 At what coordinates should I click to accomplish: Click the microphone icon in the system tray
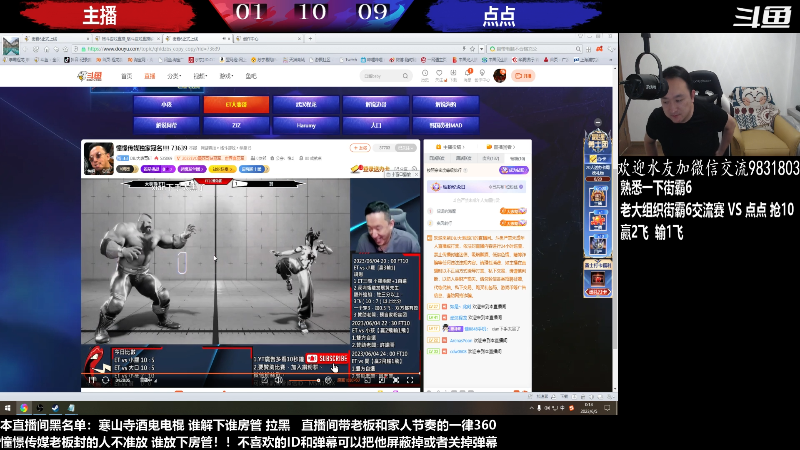click(539, 408)
